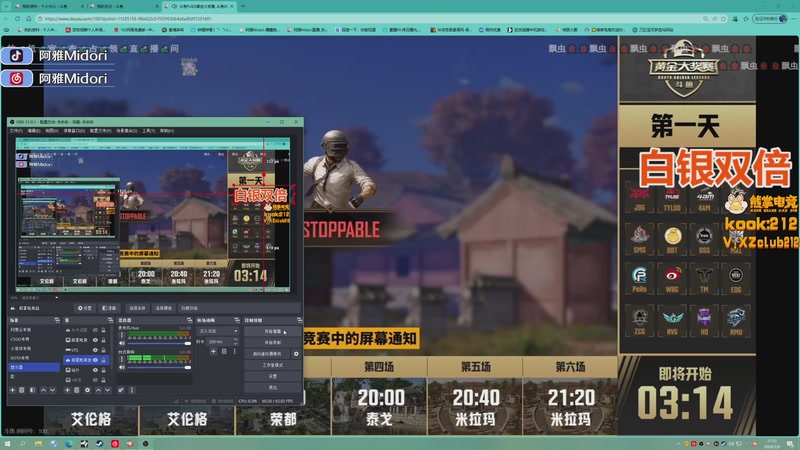Move selected scene up
Image resolution: width=800 pixels, height=450 pixels.
pyautogui.click(x=43, y=390)
